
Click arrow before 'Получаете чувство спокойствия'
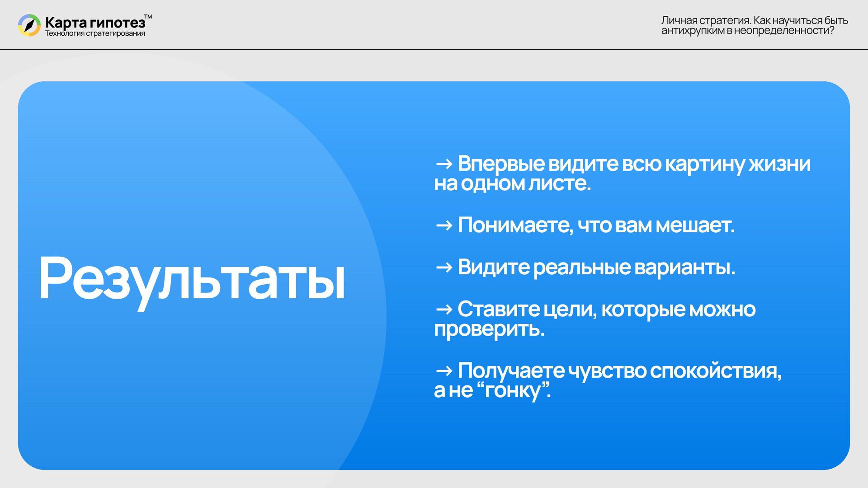click(444, 371)
